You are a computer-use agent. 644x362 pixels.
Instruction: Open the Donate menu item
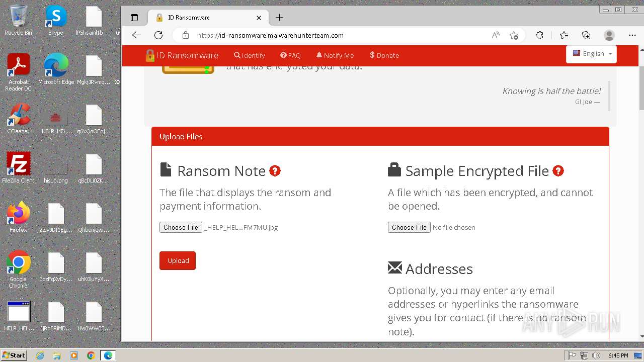click(384, 55)
